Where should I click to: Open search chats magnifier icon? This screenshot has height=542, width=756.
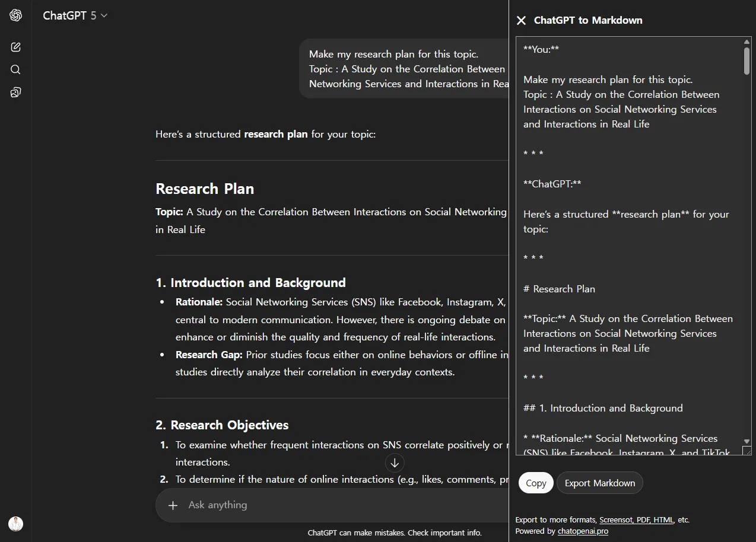(16, 69)
